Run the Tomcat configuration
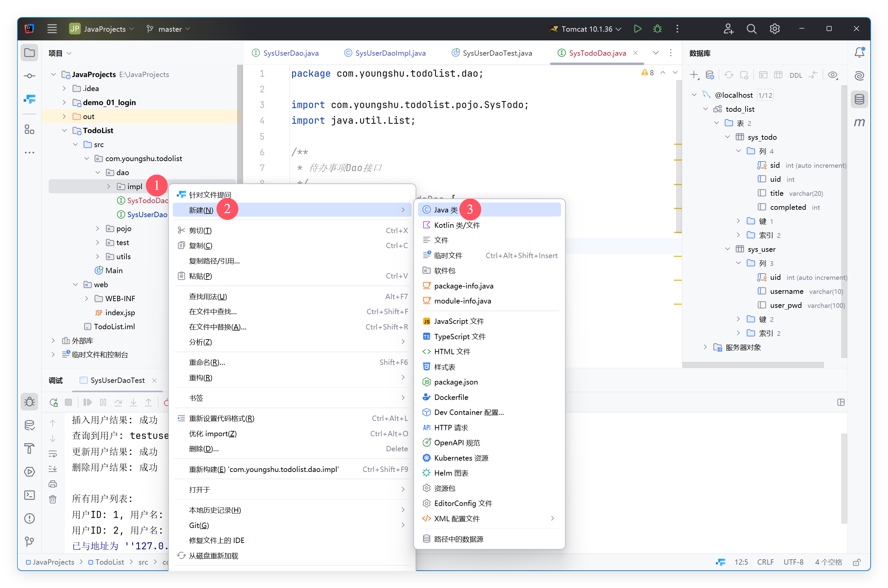The width and height of the screenshot is (888, 588). coord(637,29)
